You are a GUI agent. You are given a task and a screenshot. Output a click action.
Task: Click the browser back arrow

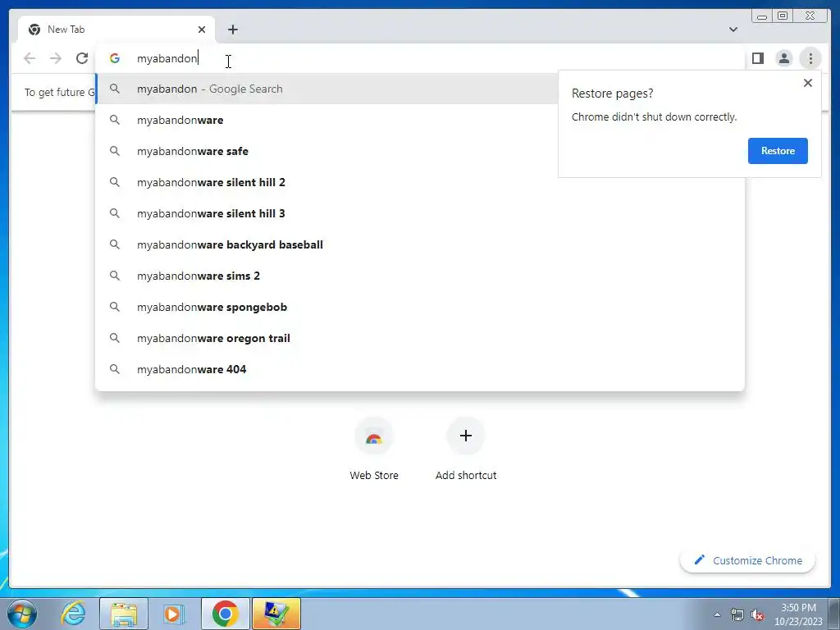point(30,58)
